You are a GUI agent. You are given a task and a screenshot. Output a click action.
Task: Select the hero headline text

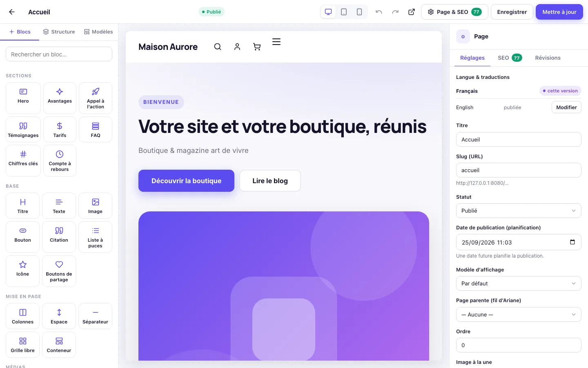pos(283,126)
